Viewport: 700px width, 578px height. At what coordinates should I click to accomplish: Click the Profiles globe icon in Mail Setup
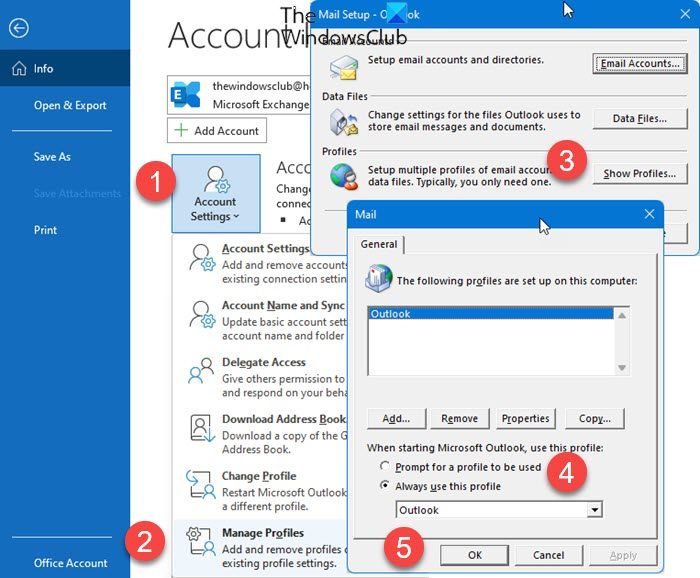pos(344,176)
